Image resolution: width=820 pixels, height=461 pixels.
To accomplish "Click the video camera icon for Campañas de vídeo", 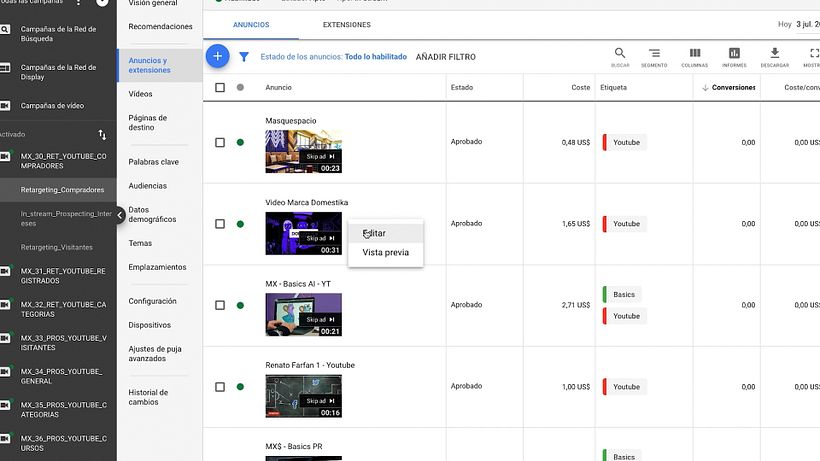I will point(5,106).
